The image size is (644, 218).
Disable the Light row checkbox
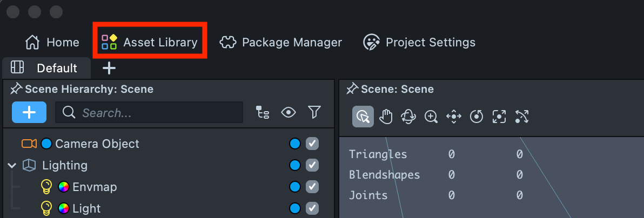tap(312, 208)
